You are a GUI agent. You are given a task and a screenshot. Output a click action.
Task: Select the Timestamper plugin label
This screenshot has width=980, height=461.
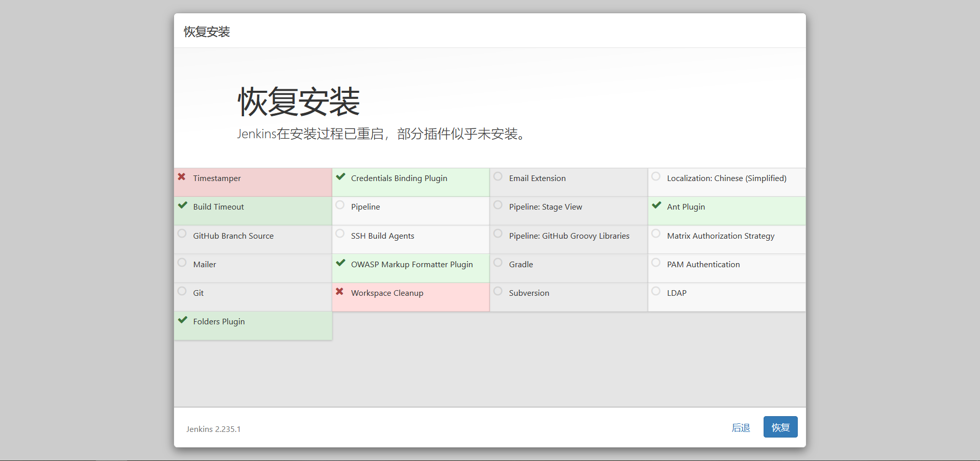(x=217, y=178)
